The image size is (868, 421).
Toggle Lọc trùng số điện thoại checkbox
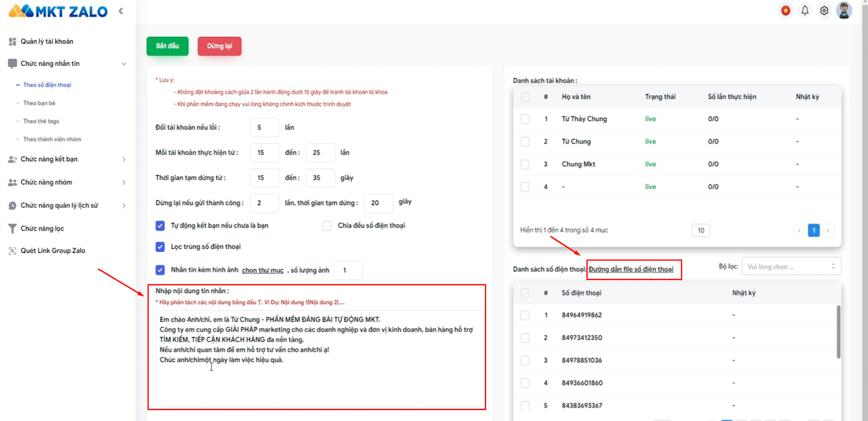tap(160, 247)
